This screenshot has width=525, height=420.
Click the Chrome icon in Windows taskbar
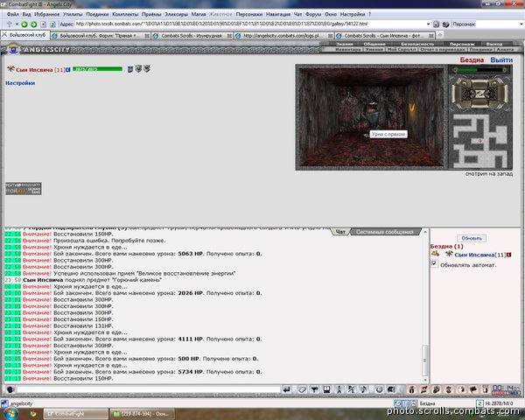(33, 414)
